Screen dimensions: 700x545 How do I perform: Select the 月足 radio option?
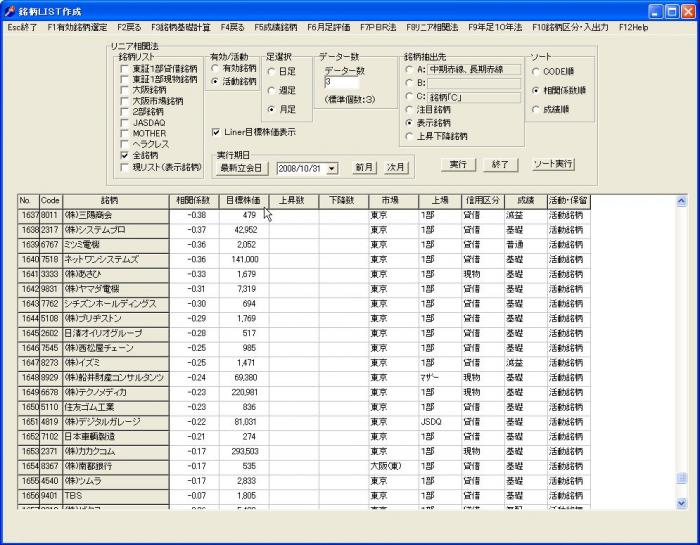click(271, 109)
